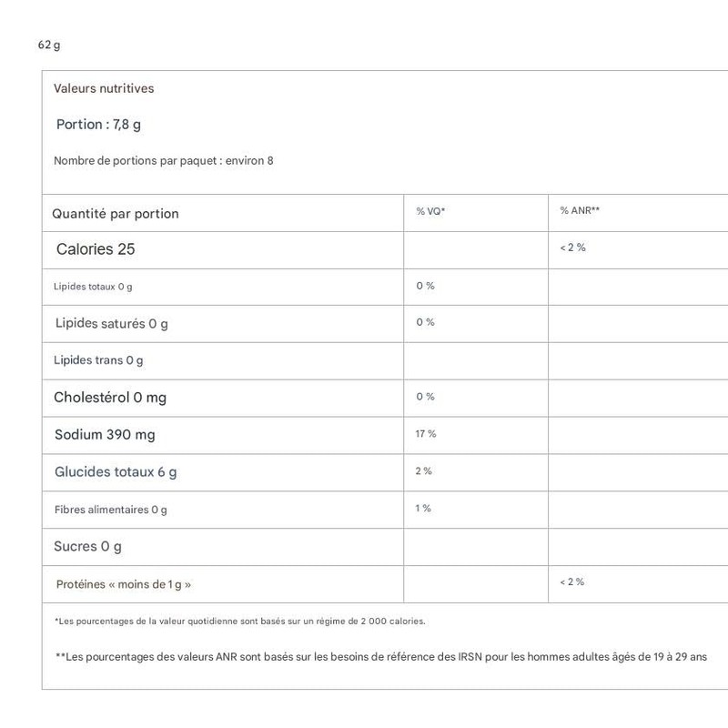Click the "% VQ*" column header
This screenshot has width=728, height=728.
click(x=430, y=211)
